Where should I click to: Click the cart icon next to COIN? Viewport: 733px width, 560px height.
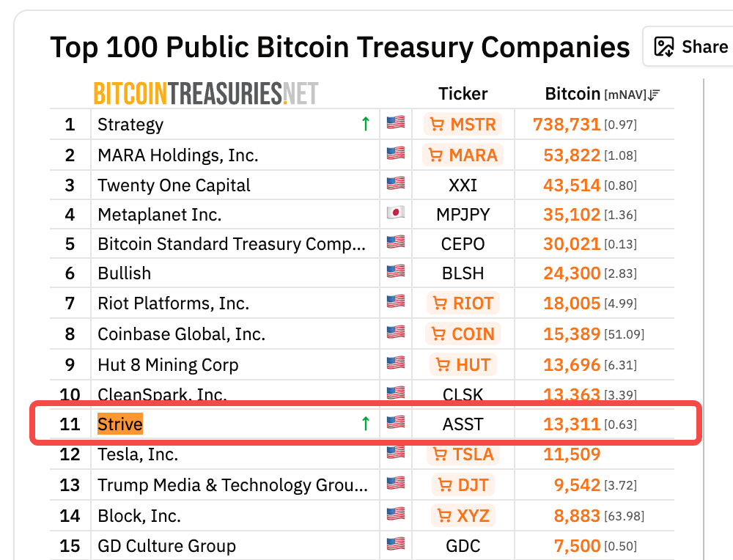click(x=438, y=334)
